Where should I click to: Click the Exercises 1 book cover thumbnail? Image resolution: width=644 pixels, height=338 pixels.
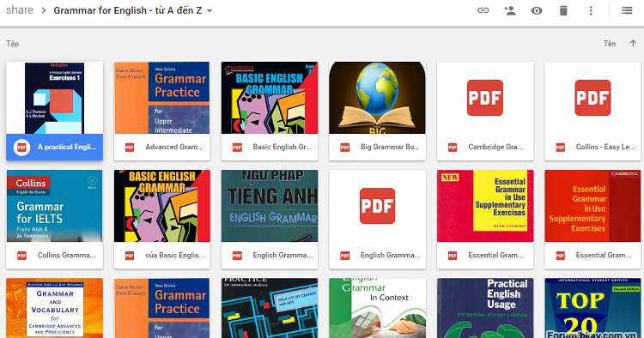pos(55,98)
